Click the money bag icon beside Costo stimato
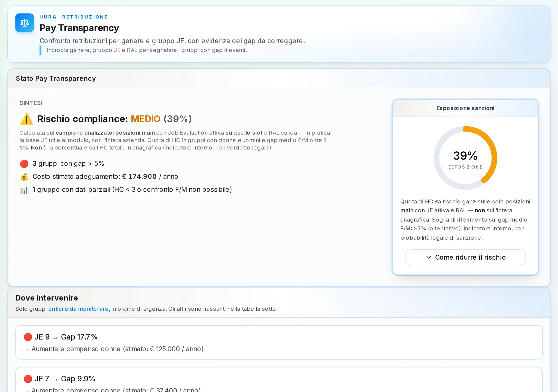Screen dimensions: 558x392 tap(24, 177)
